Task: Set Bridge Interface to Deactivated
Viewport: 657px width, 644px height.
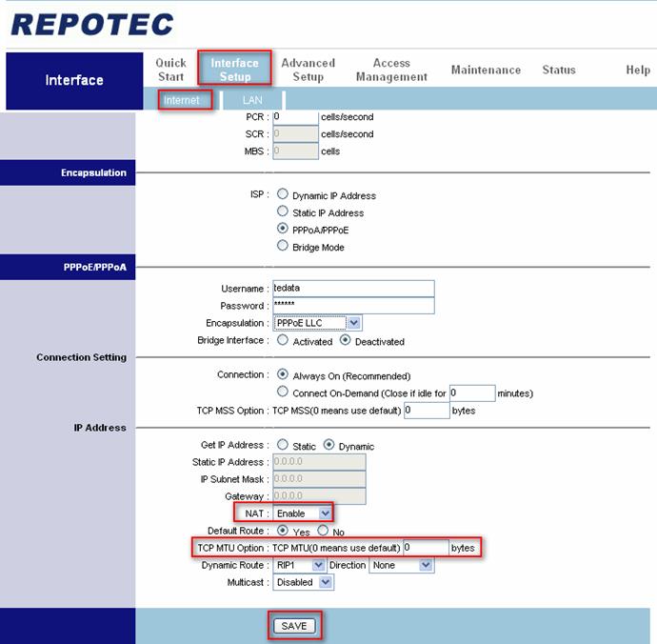Action: pyautogui.click(x=345, y=339)
